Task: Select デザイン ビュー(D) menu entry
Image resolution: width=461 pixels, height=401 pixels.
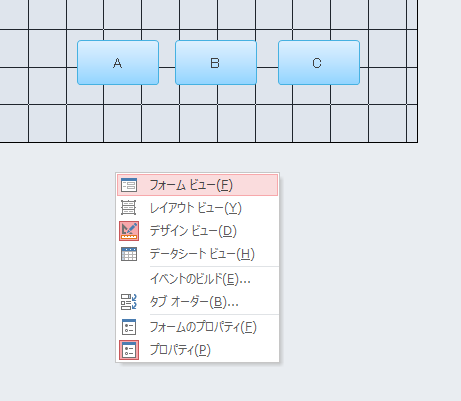Action: tap(197, 231)
